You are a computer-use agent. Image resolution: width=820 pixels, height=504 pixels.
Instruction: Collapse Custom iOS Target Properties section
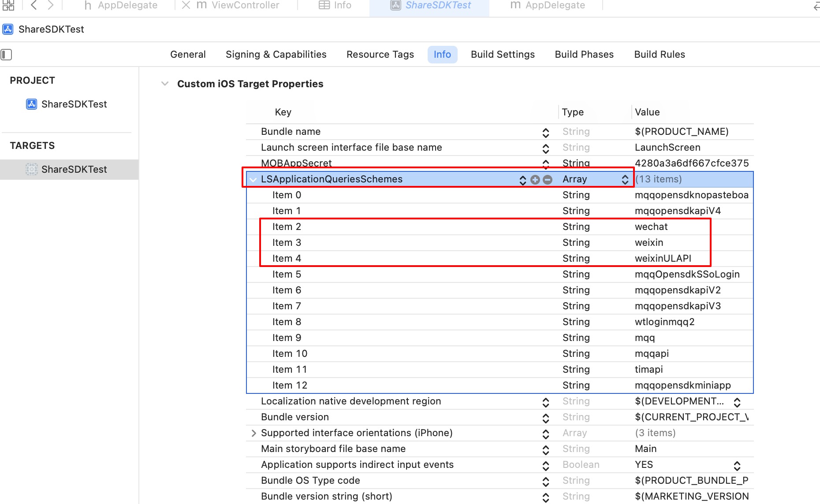[165, 84]
